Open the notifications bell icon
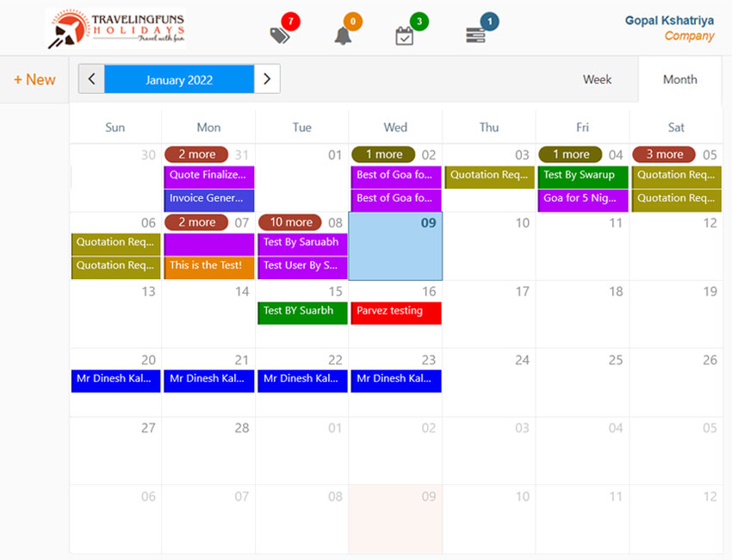Image resolution: width=732 pixels, height=560 pixels. pyautogui.click(x=343, y=35)
